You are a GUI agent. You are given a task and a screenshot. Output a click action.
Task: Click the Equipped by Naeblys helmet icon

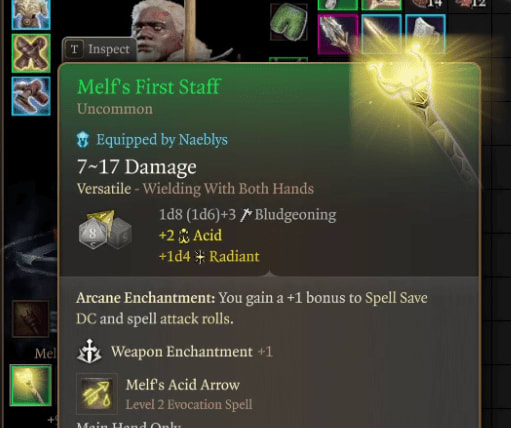[83, 140]
